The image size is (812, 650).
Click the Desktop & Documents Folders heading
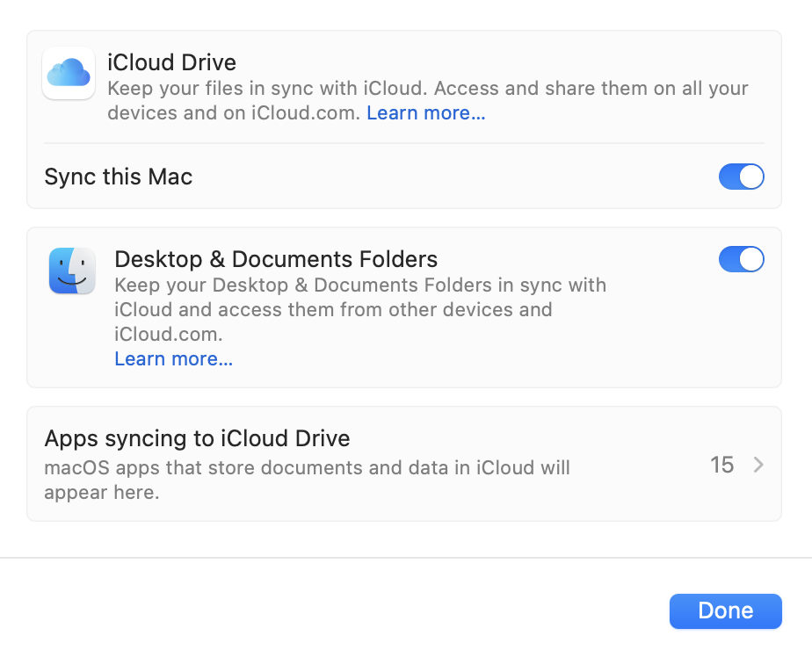pos(276,259)
